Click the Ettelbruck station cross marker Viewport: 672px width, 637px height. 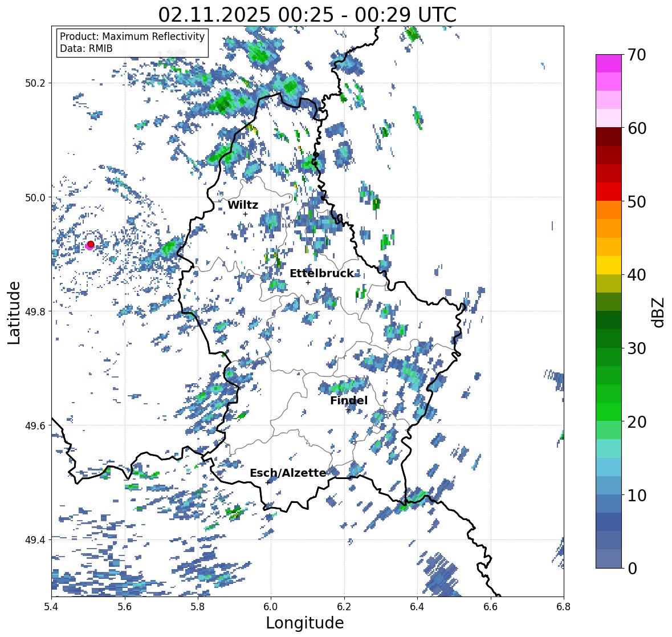click(308, 282)
